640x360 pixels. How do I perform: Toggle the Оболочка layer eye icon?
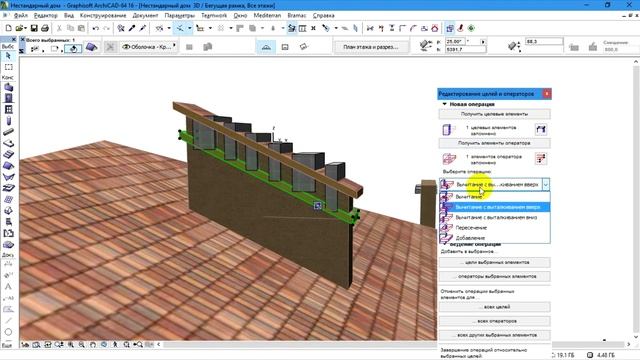126,47
